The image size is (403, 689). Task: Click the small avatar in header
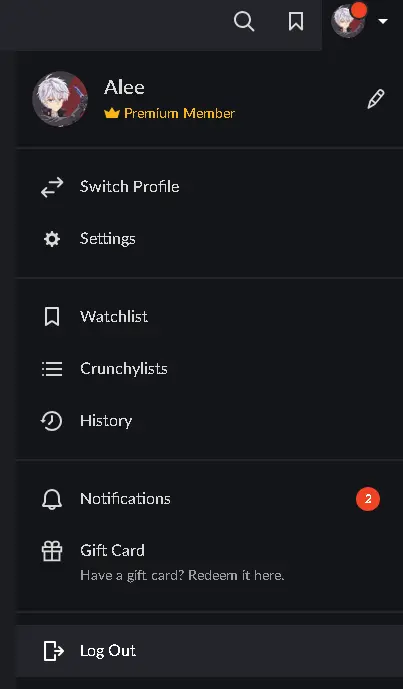pos(348,21)
